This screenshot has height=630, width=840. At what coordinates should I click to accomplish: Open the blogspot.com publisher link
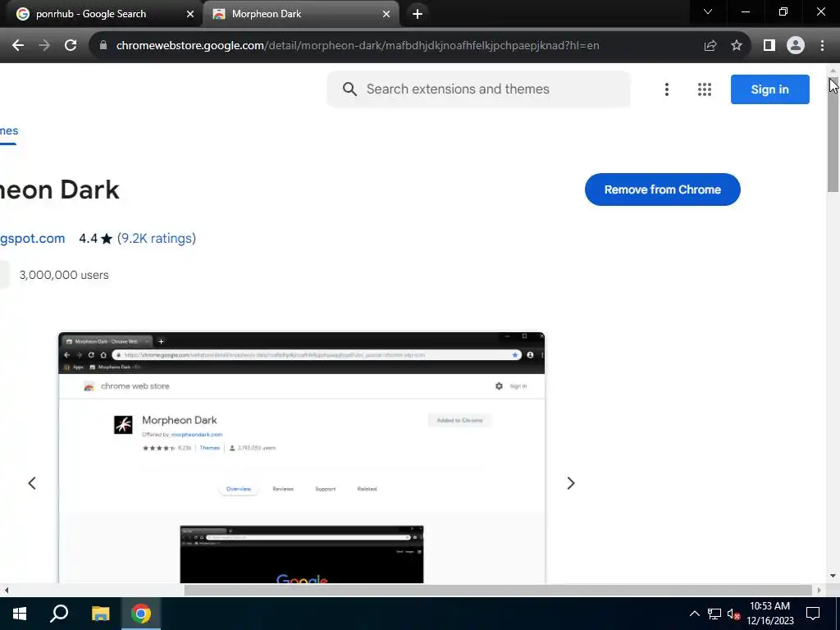click(32, 239)
